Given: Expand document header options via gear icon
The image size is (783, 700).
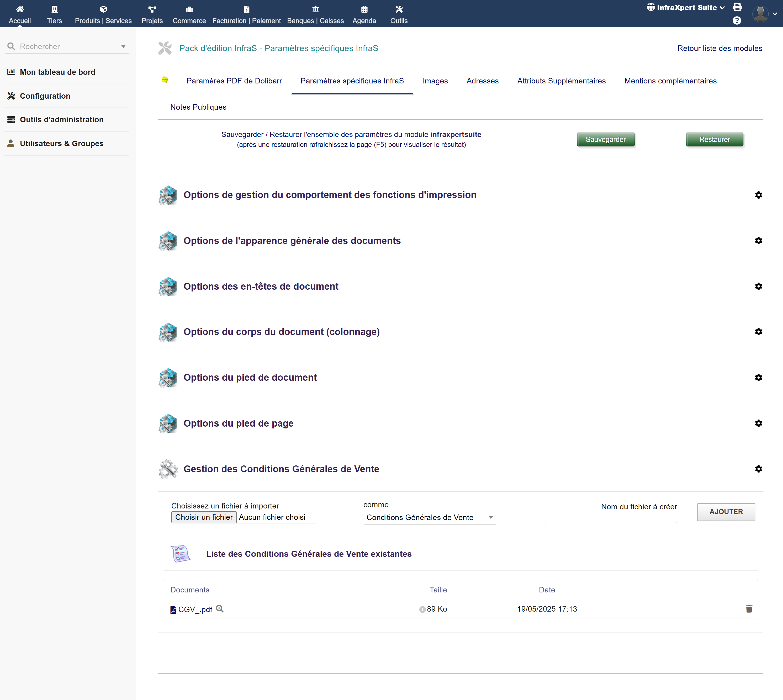Looking at the screenshot, I should tap(758, 286).
